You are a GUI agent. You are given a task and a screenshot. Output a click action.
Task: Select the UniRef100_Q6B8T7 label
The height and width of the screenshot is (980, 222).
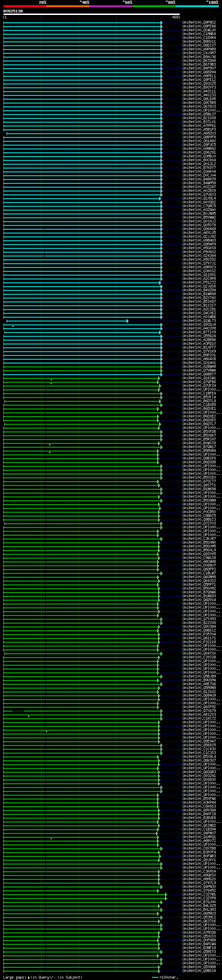click(x=199, y=374)
